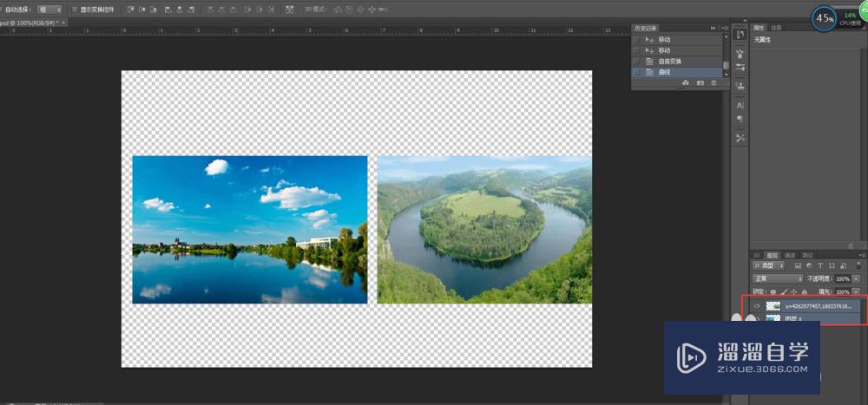Viewport: 868px width, 405px height.
Task: Create new document from current history state
Action: tap(685, 82)
